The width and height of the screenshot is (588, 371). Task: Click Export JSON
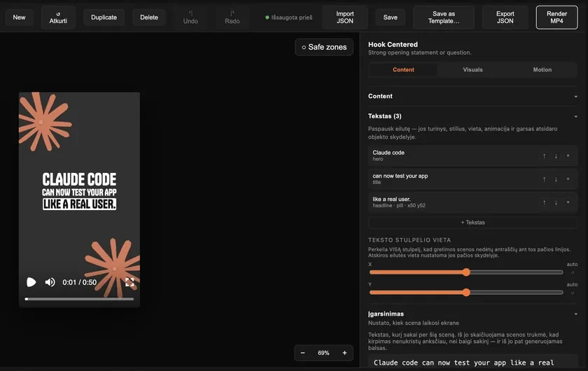click(505, 17)
